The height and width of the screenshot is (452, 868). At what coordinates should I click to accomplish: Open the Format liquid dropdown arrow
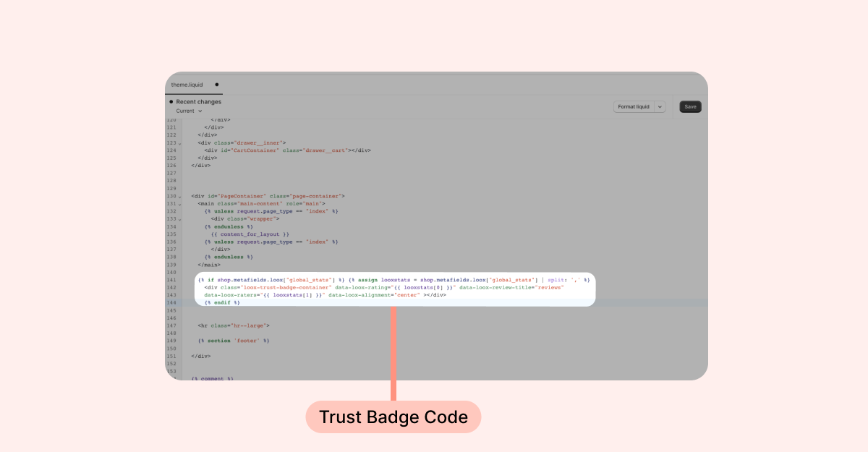[660, 107]
